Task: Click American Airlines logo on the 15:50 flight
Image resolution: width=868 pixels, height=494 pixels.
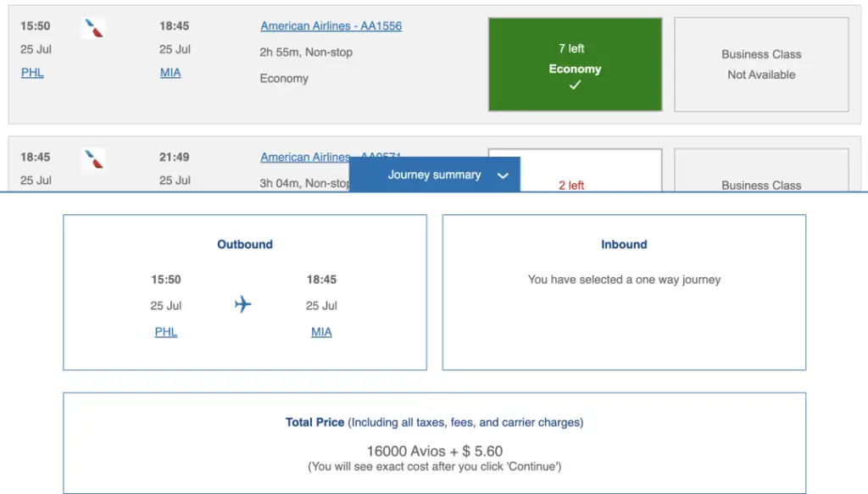Action: (93, 28)
